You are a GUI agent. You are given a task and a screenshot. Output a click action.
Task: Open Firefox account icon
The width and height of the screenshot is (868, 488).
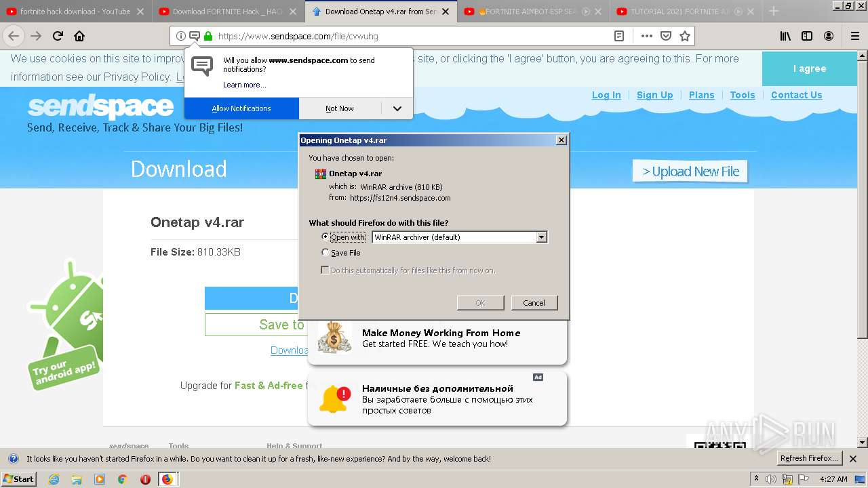pyautogui.click(x=829, y=37)
